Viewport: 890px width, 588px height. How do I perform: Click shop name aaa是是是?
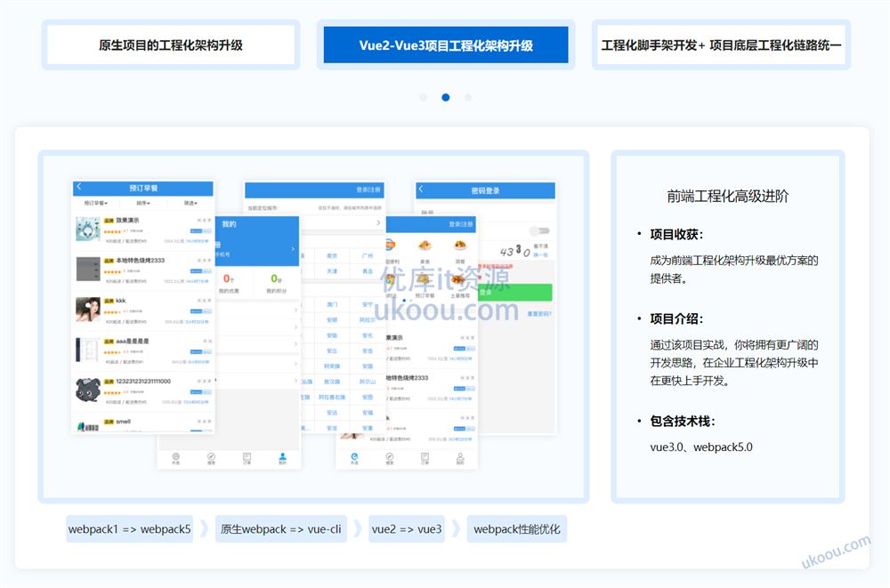133,341
